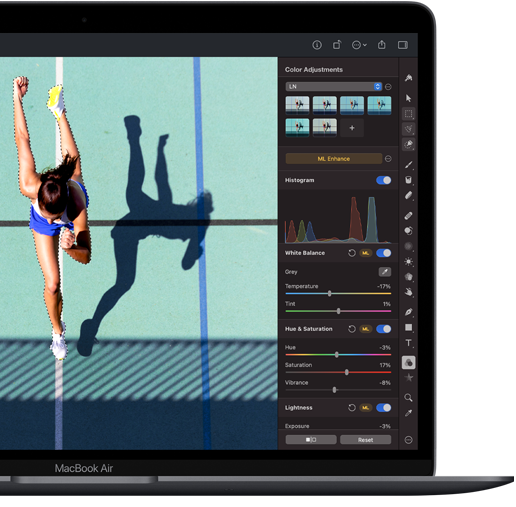Image resolution: width=516 pixels, height=507 pixels.
Task: Apply ML to Lightness
Action: pos(366,408)
